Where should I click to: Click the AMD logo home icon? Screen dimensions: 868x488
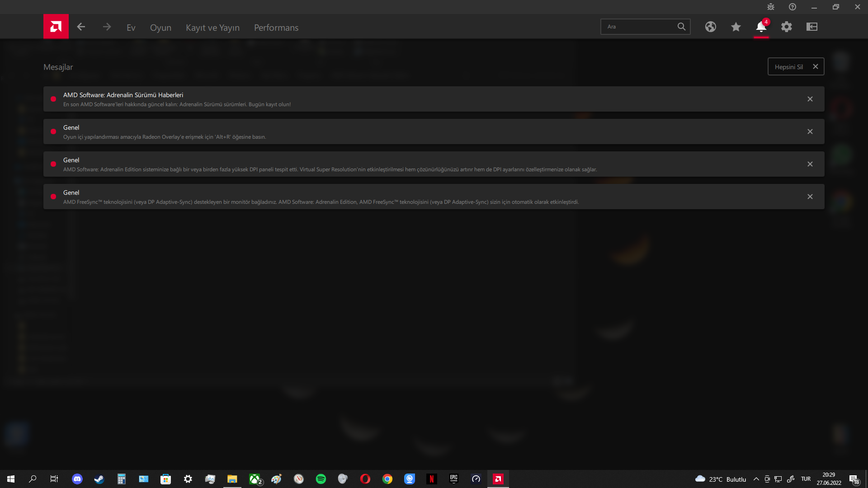pyautogui.click(x=56, y=27)
